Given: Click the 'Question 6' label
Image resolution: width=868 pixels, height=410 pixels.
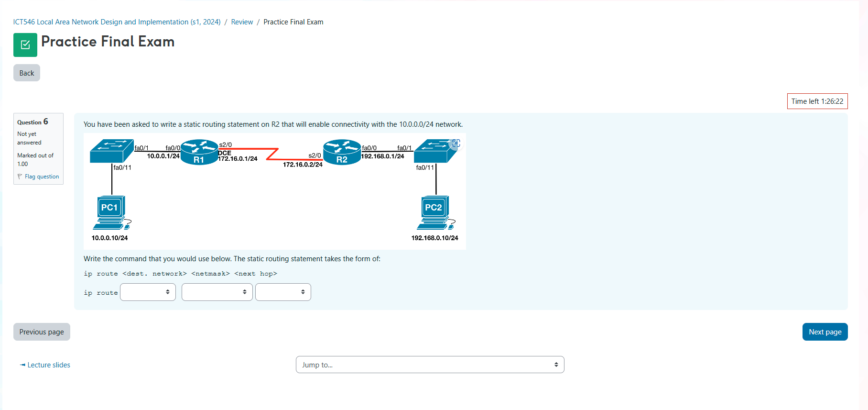Looking at the screenshot, I should (x=33, y=122).
